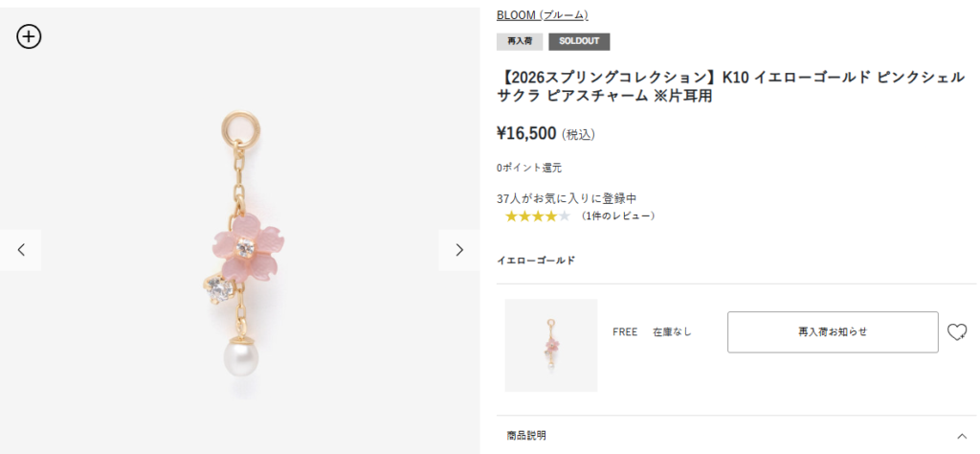Click the magnifier plus zoom icon

coord(29,37)
